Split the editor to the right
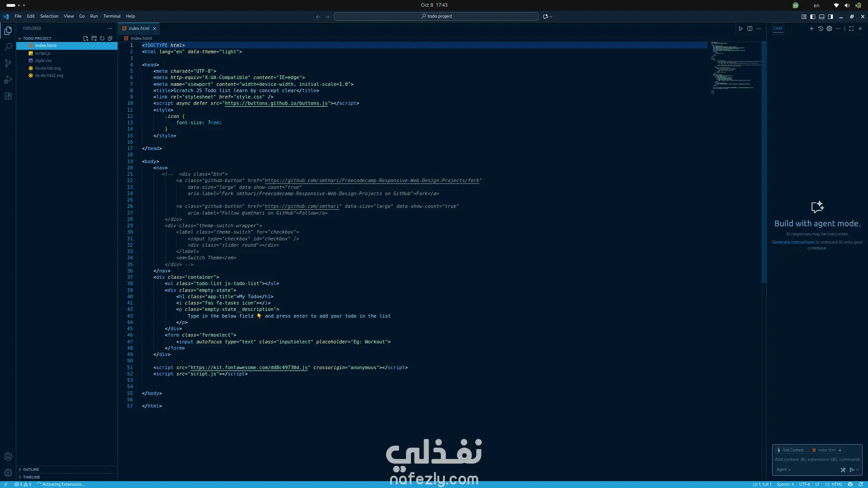868x488 pixels. point(750,28)
